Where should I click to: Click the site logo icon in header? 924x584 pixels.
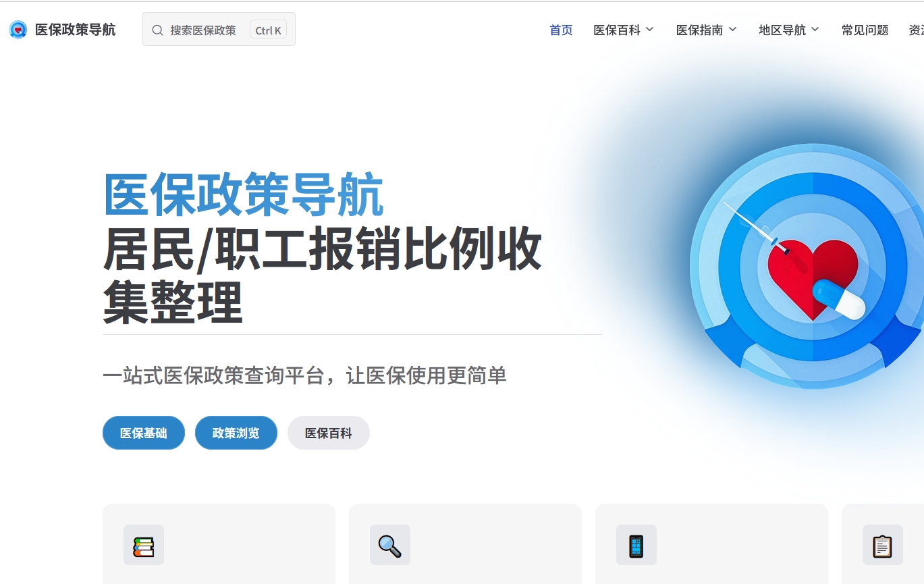[x=18, y=30]
